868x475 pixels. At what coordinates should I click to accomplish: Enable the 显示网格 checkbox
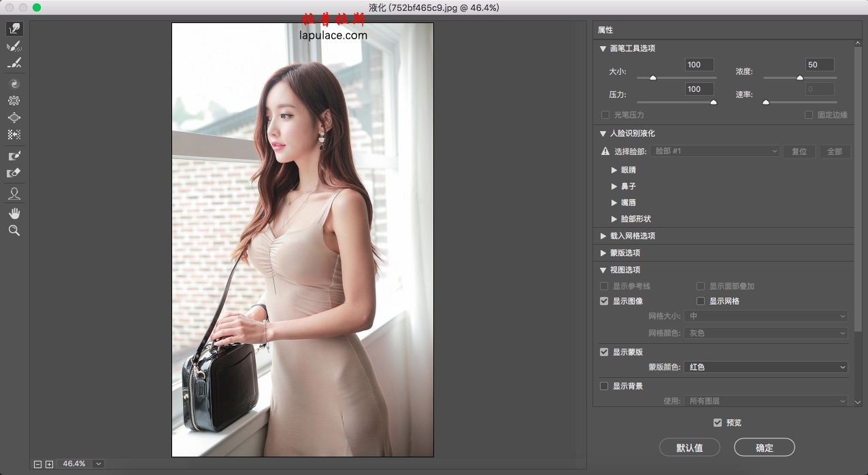701,301
